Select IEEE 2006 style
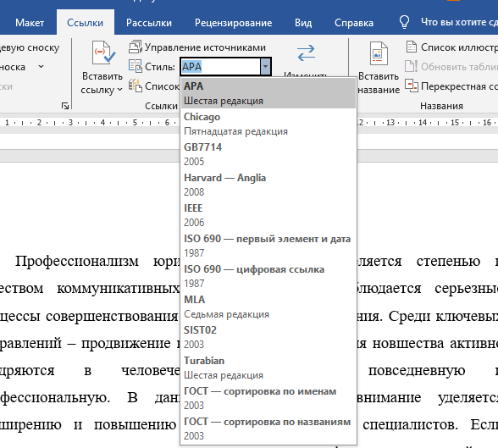This screenshot has height=448, width=498. click(268, 215)
